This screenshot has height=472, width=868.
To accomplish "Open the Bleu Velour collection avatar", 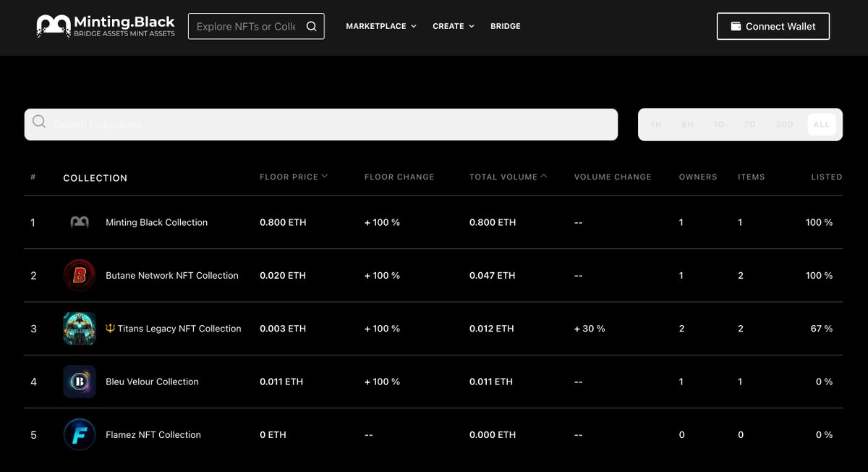I will click(x=80, y=382).
